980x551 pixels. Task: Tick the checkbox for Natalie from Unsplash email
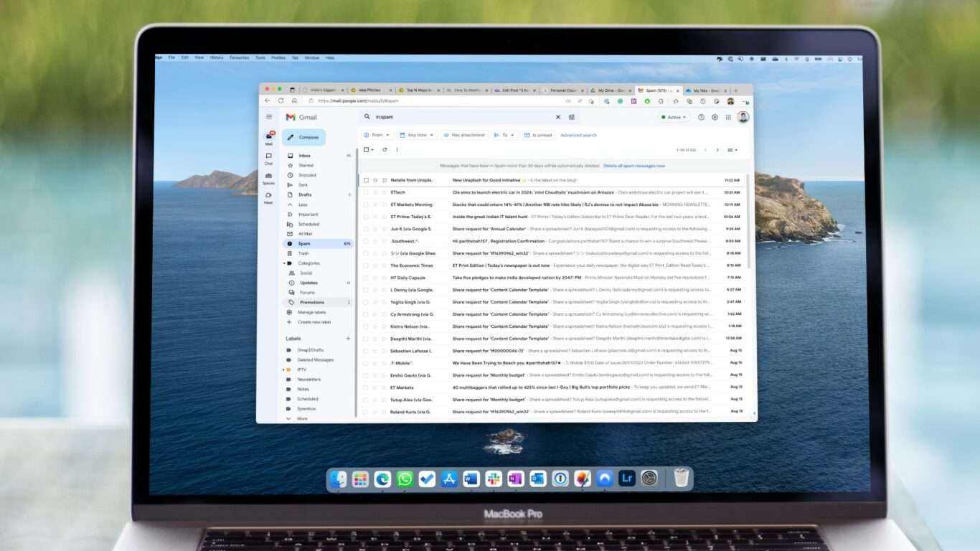(x=366, y=180)
